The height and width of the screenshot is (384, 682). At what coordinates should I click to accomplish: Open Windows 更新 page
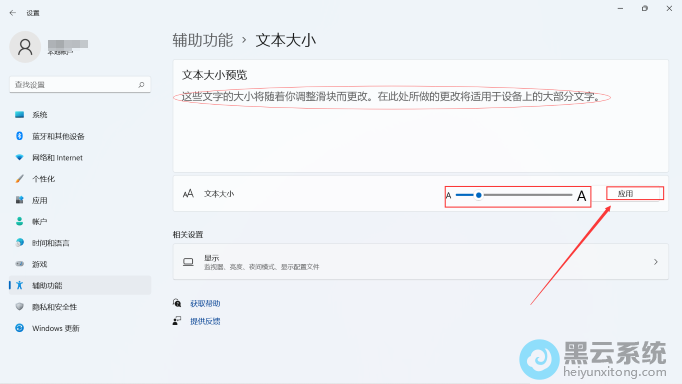80,328
